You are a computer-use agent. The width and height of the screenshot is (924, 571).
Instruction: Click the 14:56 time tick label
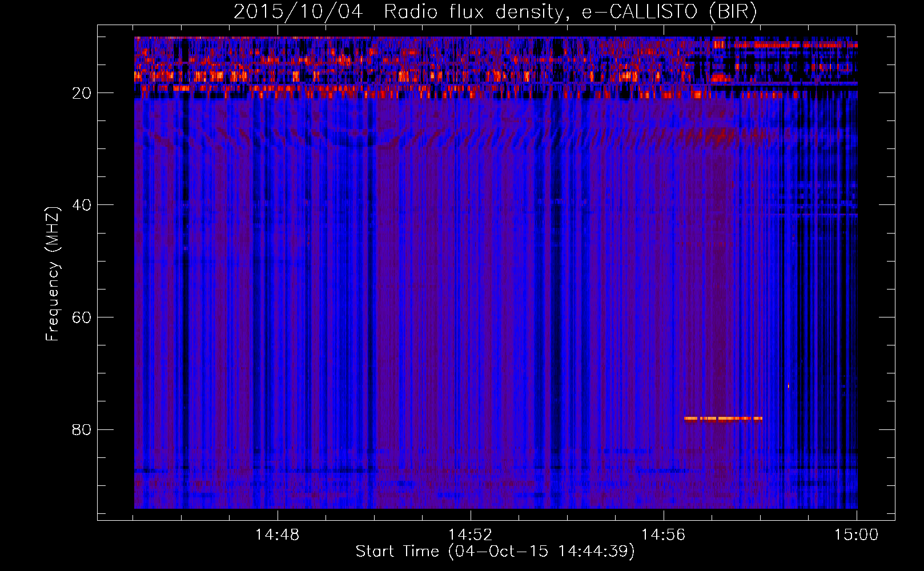click(x=663, y=535)
